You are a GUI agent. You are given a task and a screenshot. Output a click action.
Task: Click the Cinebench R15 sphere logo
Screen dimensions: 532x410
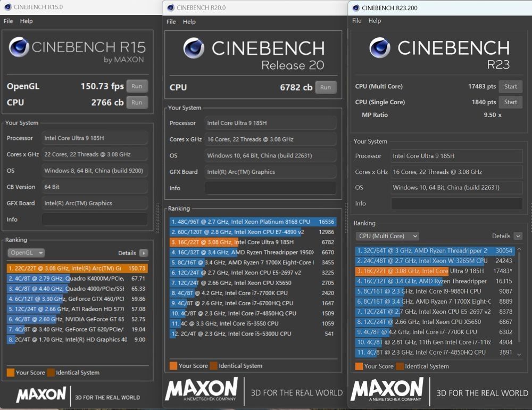[19, 47]
